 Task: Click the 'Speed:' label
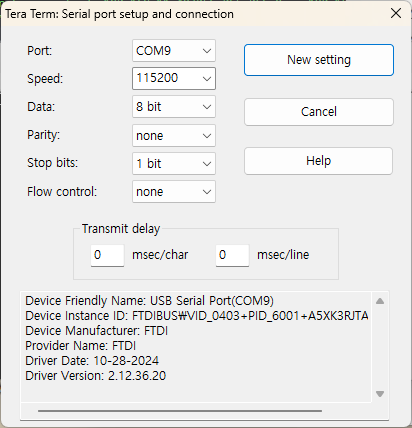point(45,79)
